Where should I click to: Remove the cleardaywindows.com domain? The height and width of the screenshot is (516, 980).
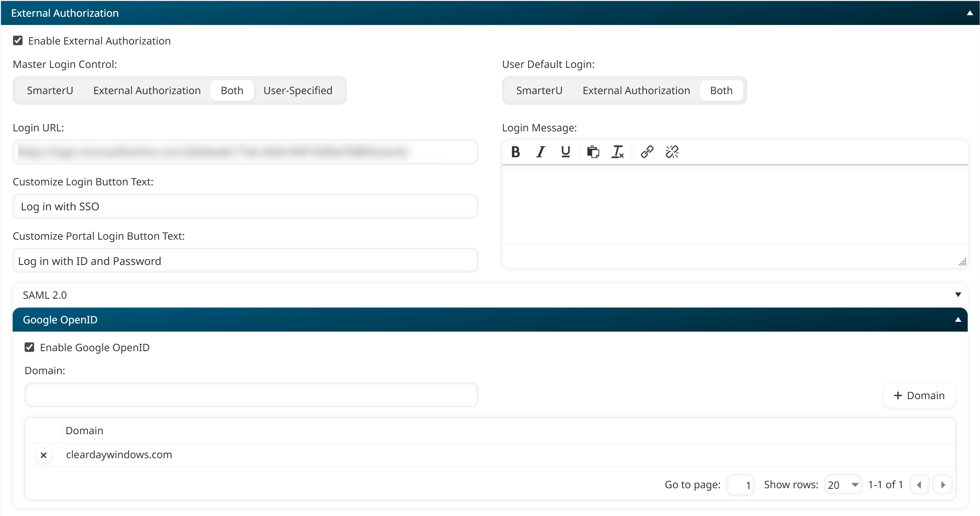point(43,455)
